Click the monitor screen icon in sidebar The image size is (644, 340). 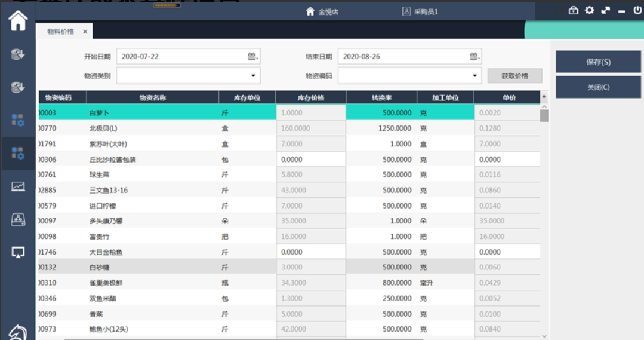click(18, 252)
